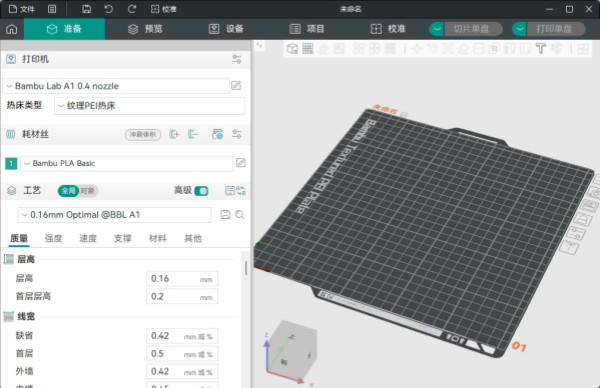Switch process scope to 全局
The height and width of the screenshot is (388, 600).
pos(68,191)
